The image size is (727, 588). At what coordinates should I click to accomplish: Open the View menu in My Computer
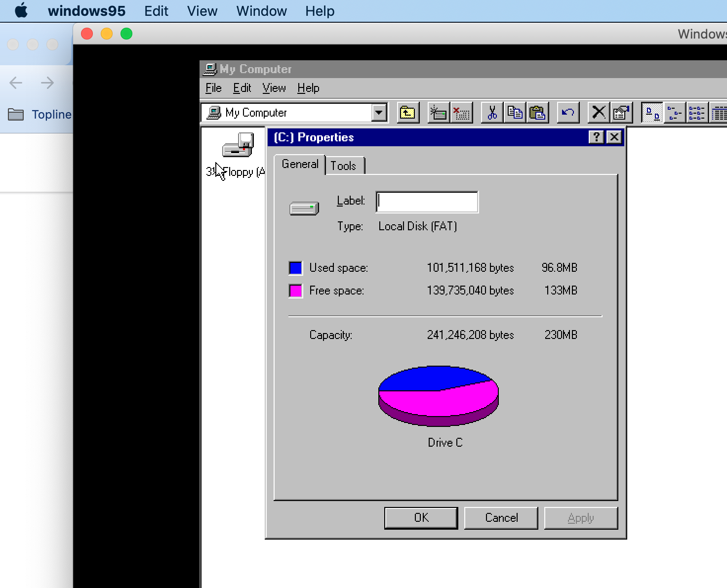click(x=274, y=88)
